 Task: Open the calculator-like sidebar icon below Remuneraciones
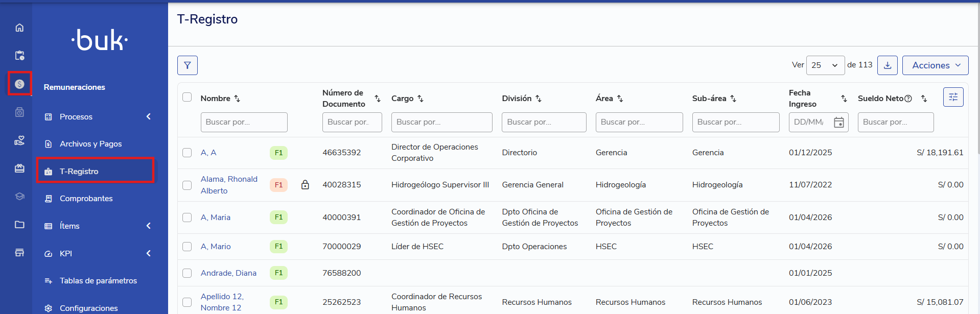coord(19,112)
